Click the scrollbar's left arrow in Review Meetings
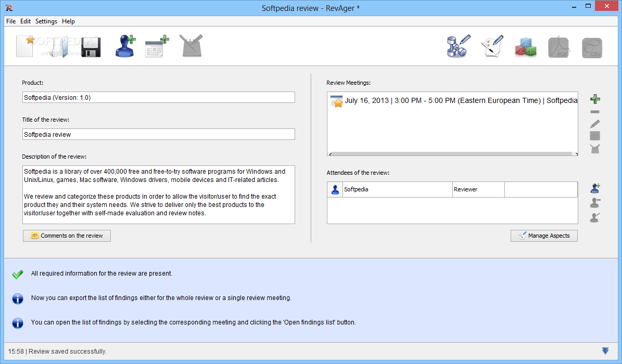This screenshot has width=622, height=364. pos(331,154)
